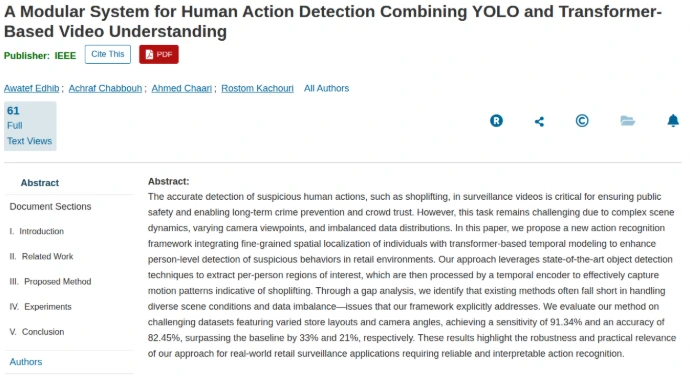
Task: Click the copyright circle icon
Action: [x=582, y=121]
